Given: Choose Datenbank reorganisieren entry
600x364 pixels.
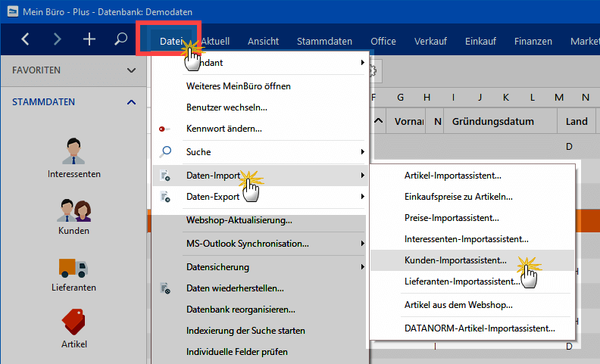Looking at the screenshot, I should click(260, 310).
